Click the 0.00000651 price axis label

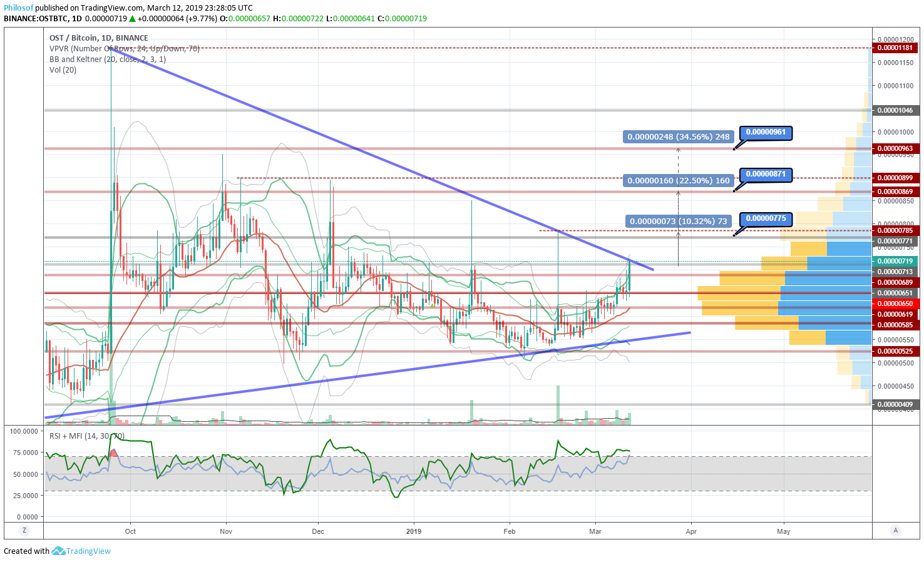(x=895, y=293)
